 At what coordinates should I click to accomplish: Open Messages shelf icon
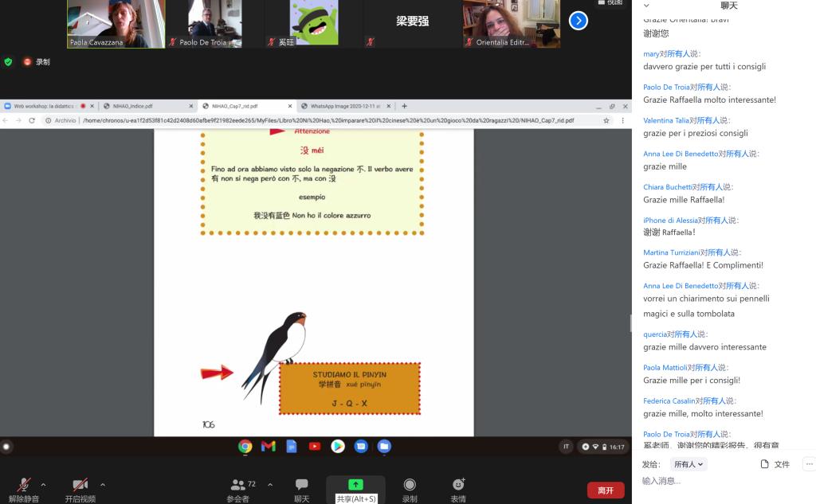point(361,446)
